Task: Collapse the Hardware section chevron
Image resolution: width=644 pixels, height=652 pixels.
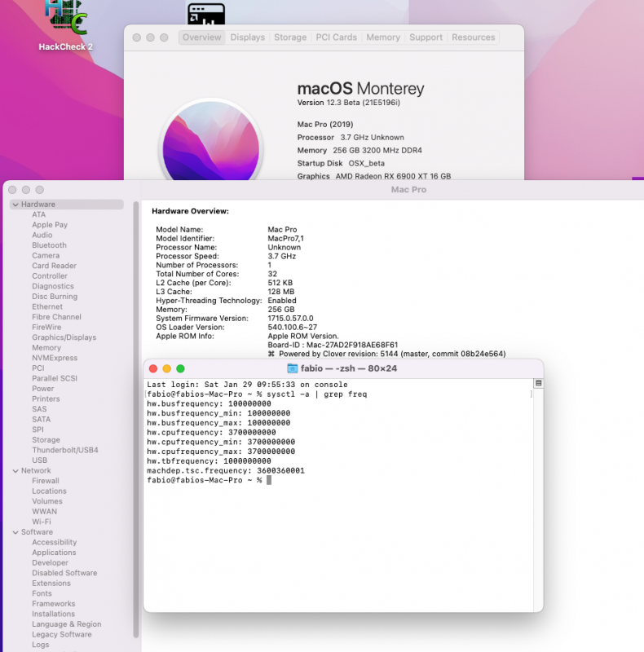Action: coord(15,205)
